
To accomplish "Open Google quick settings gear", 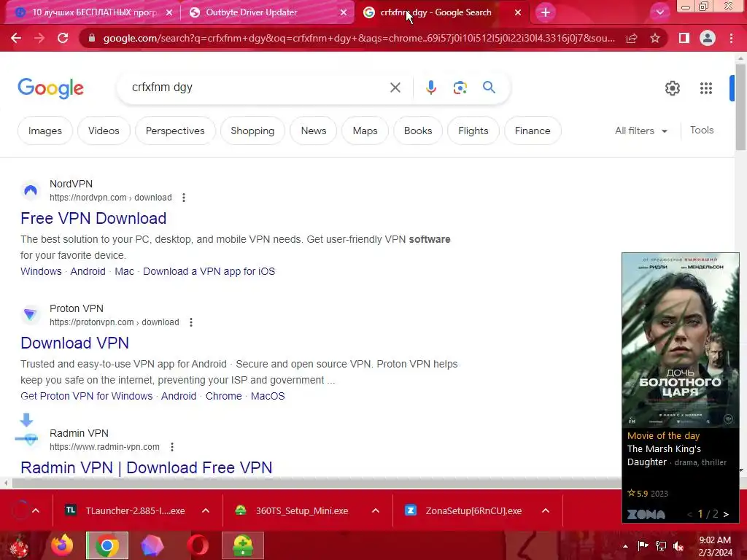I will click(672, 88).
